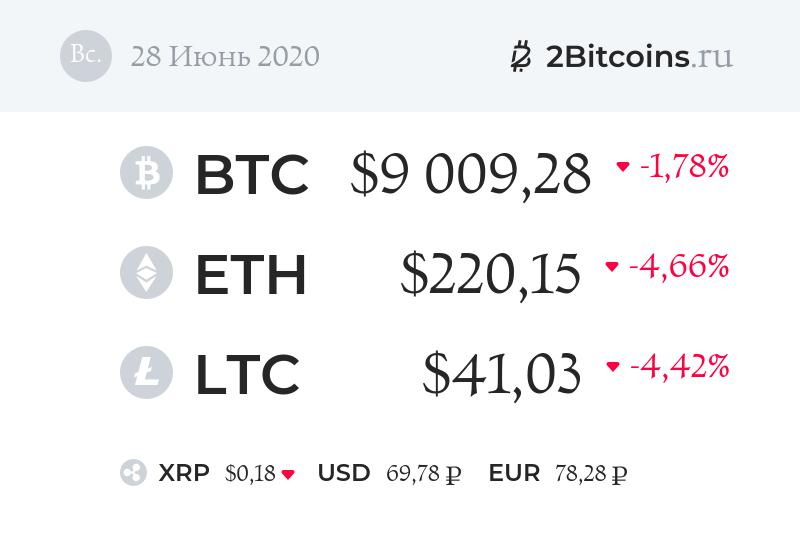Click the 2Bitcoins logo icon
The width and height of the screenshot is (800, 540).
pos(520,56)
